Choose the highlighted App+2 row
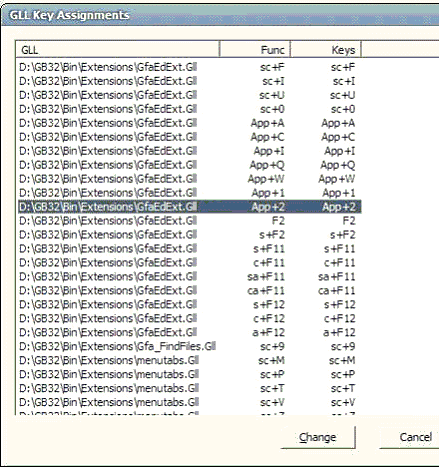The image size is (440, 468). point(189,207)
